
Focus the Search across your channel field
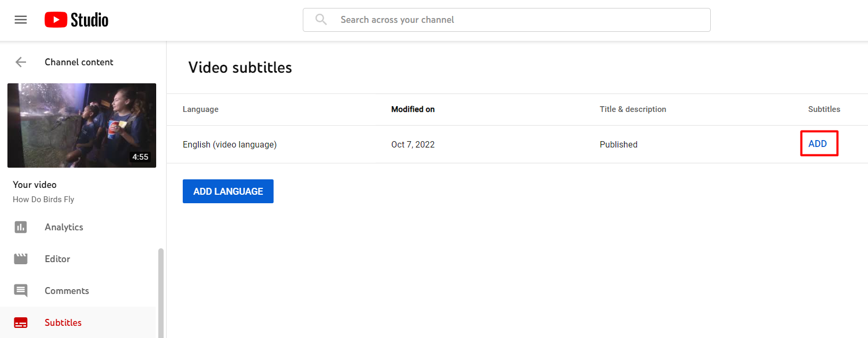click(507, 20)
